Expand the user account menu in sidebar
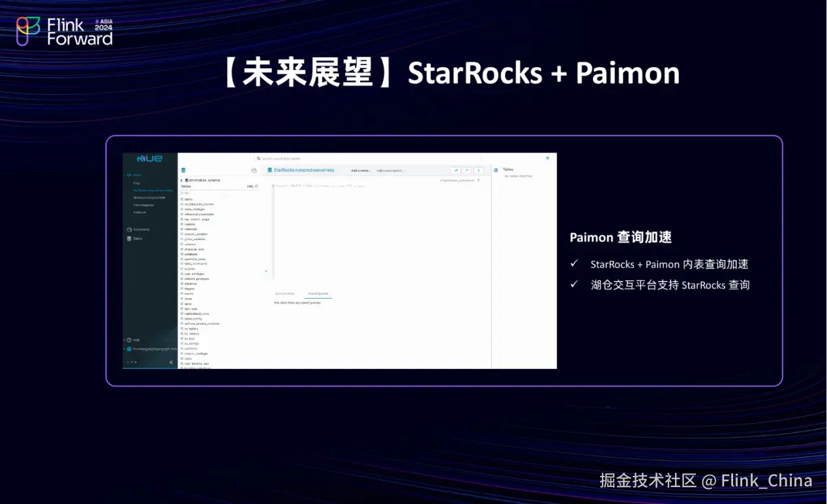Image resolution: width=827 pixels, height=504 pixels. tap(151, 349)
